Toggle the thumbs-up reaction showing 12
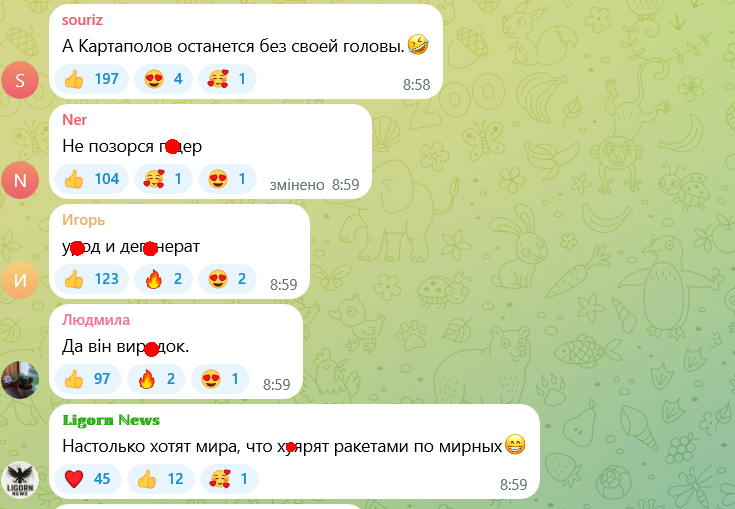735x509 pixels. pyautogui.click(x=160, y=479)
